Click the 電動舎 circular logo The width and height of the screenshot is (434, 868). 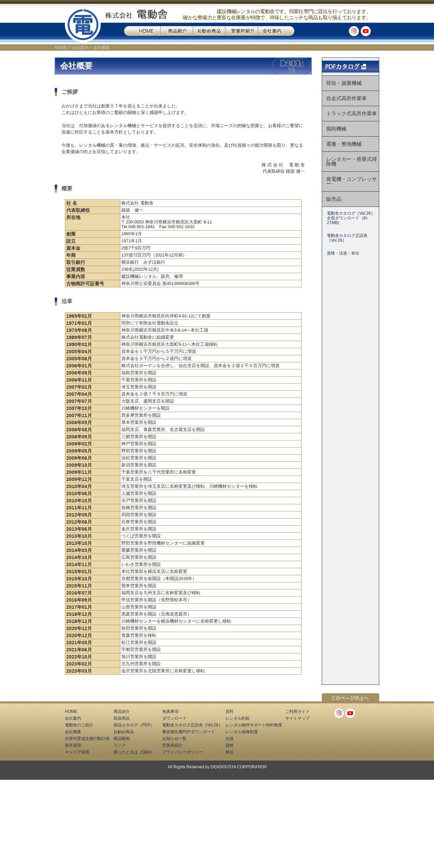click(83, 25)
